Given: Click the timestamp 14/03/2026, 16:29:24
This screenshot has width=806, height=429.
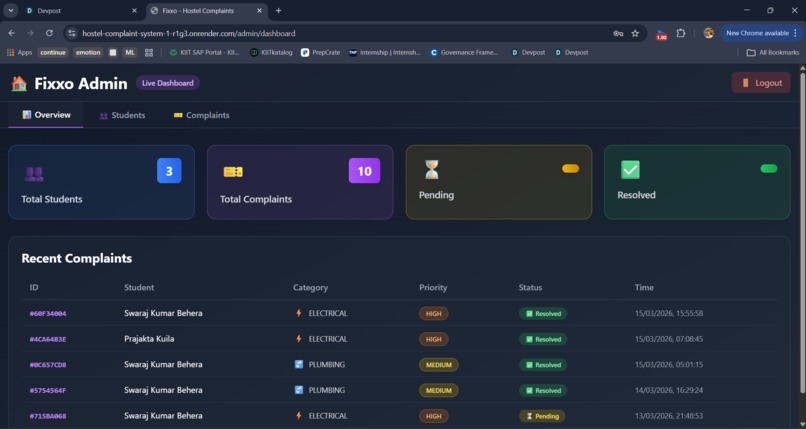Looking at the screenshot, I should click(669, 390).
